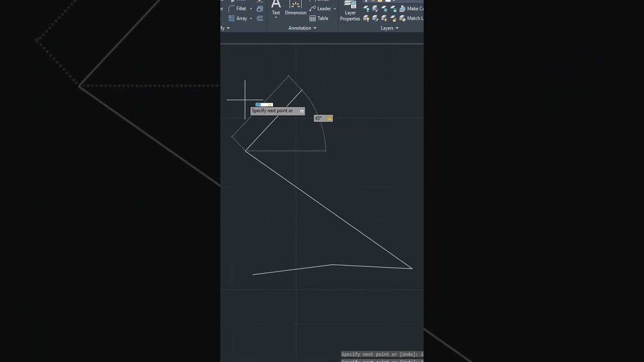Click the highlighted dynamic length input field
Screen dimensions: 644x362
point(264,106)
